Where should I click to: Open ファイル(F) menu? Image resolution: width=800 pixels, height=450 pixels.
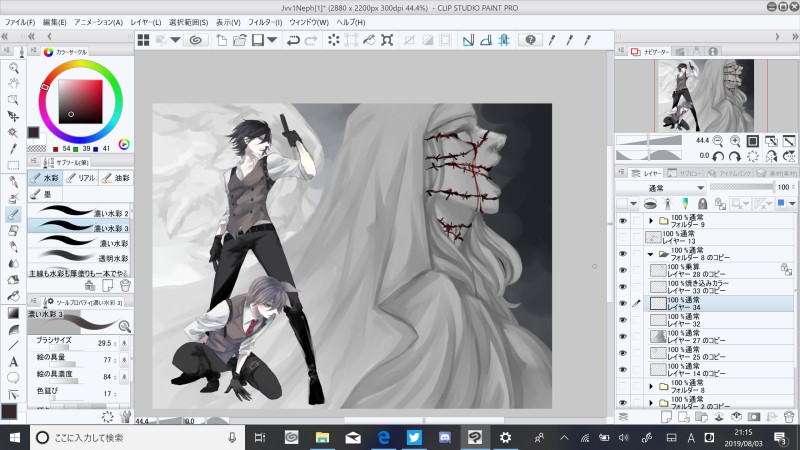tap(20, 22)
